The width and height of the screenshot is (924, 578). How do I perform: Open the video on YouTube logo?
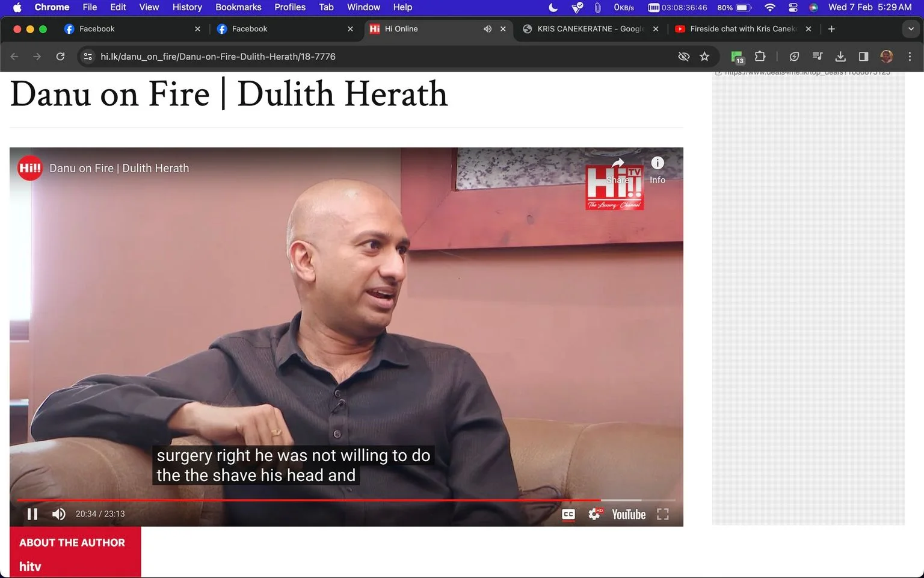click(x=629, y=514)
